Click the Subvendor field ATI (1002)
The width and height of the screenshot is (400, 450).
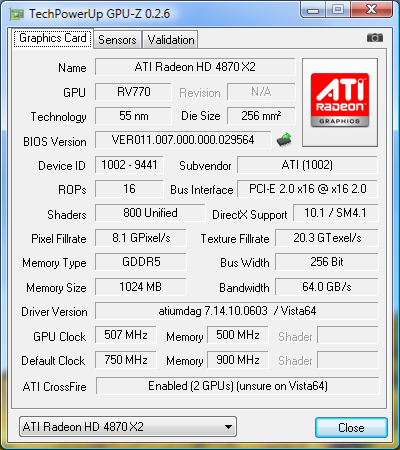point(307,165)
